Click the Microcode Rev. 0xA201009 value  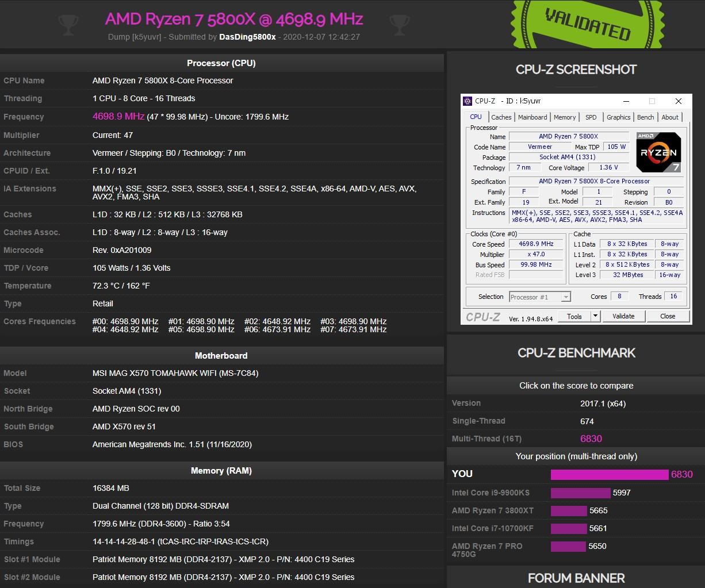(122, 250)
